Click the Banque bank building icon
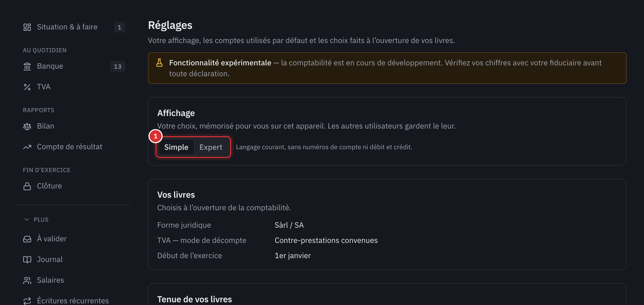 coord(27,66)
